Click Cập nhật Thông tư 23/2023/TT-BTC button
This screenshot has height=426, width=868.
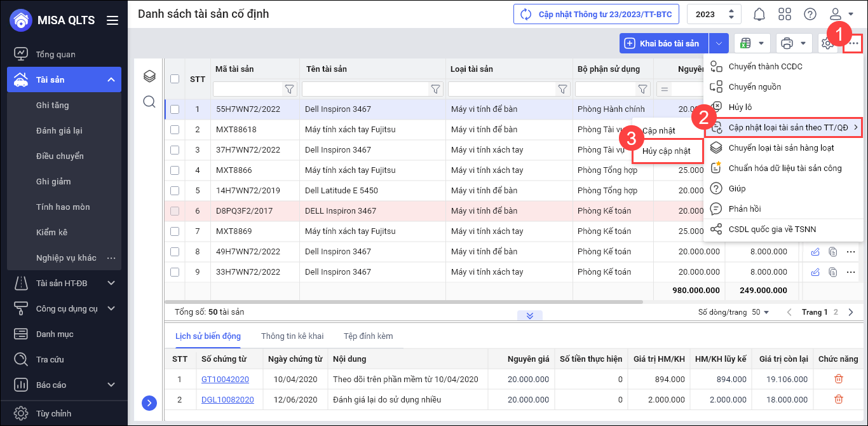[596, 14]
